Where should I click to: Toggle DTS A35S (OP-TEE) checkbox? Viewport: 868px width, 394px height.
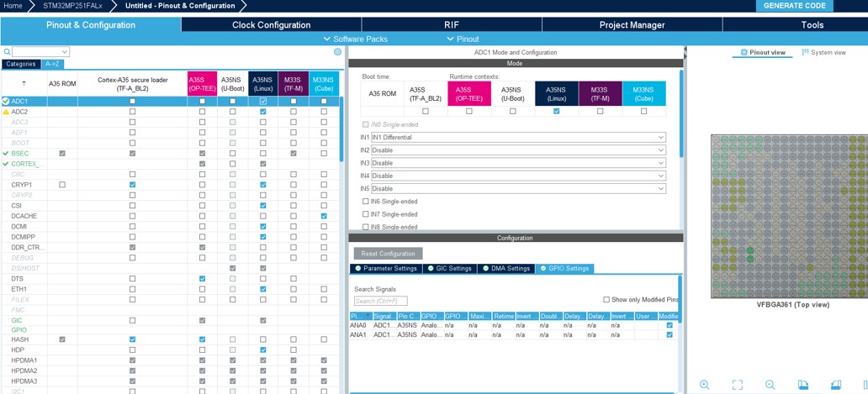click(202, 279)
